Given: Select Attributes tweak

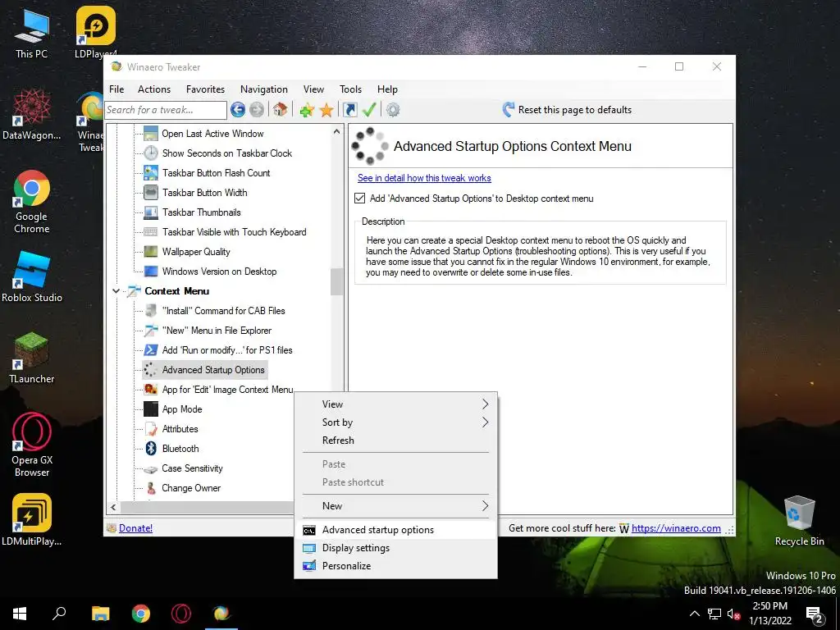Looking at the screenshot, I should [x=180, y=429].
